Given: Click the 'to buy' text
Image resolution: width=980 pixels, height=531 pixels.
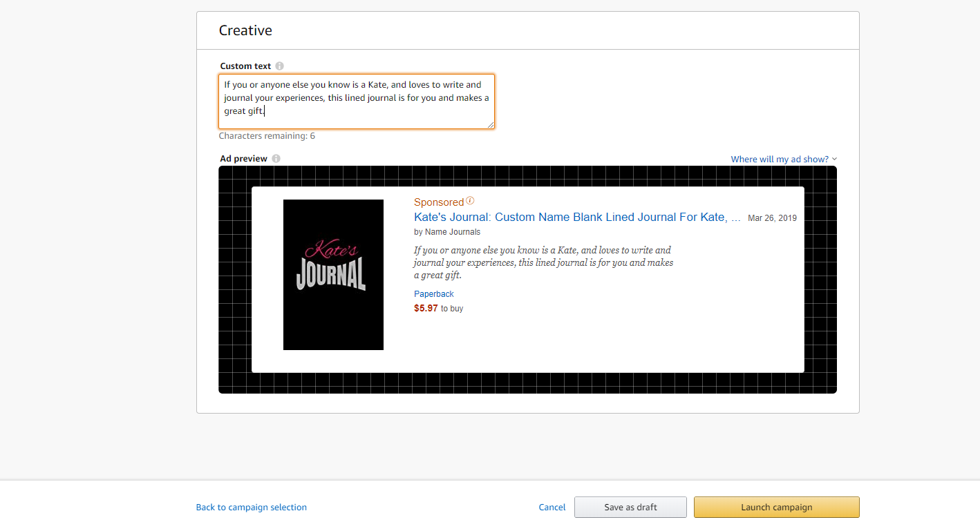Looking at the screenshot, I should pyautogui.click(x=452, y=309).
